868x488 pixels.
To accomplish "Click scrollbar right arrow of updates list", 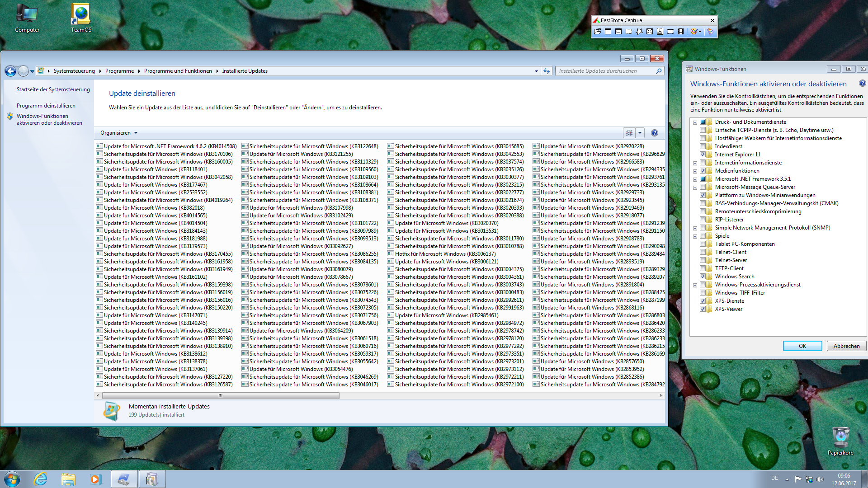I will point(661,395).
